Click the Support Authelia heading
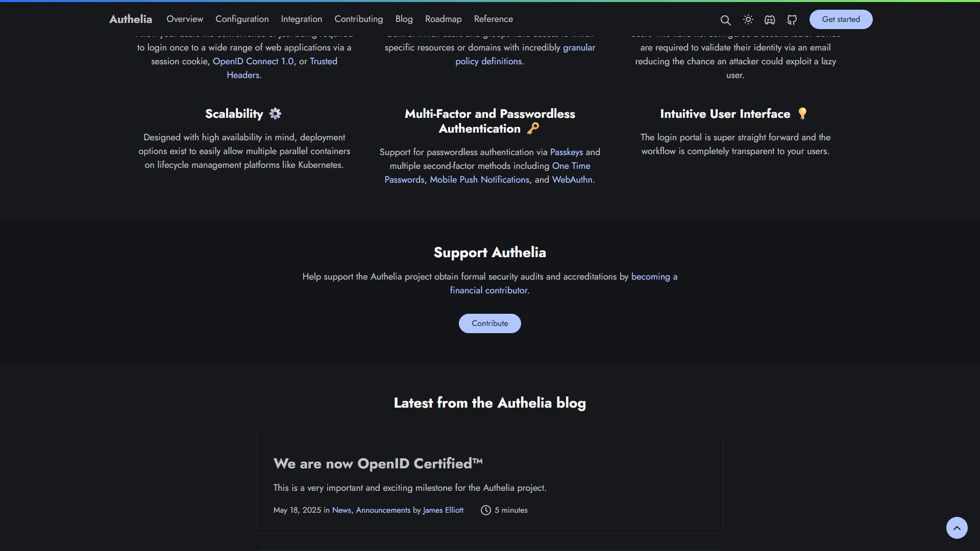Screen dimensions: 980x551 pos(489,253)
